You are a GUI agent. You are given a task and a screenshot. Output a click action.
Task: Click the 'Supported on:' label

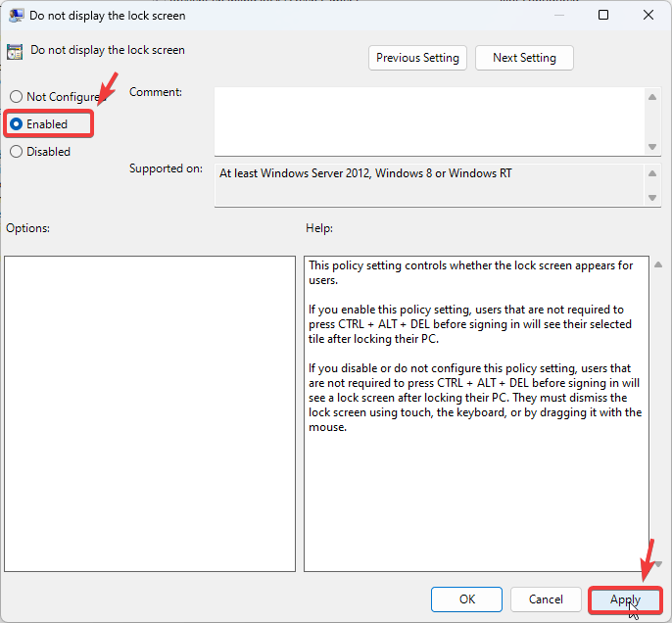(166, 168)
